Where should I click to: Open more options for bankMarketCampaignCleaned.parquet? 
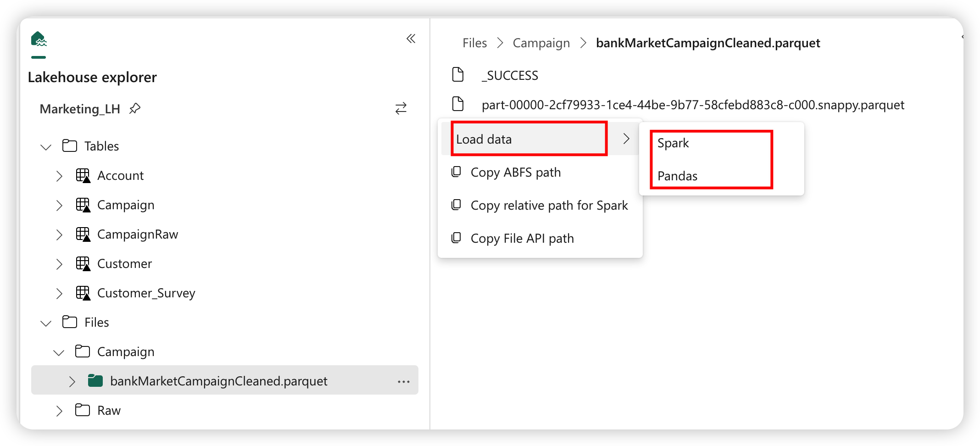[x=404, y=381]
